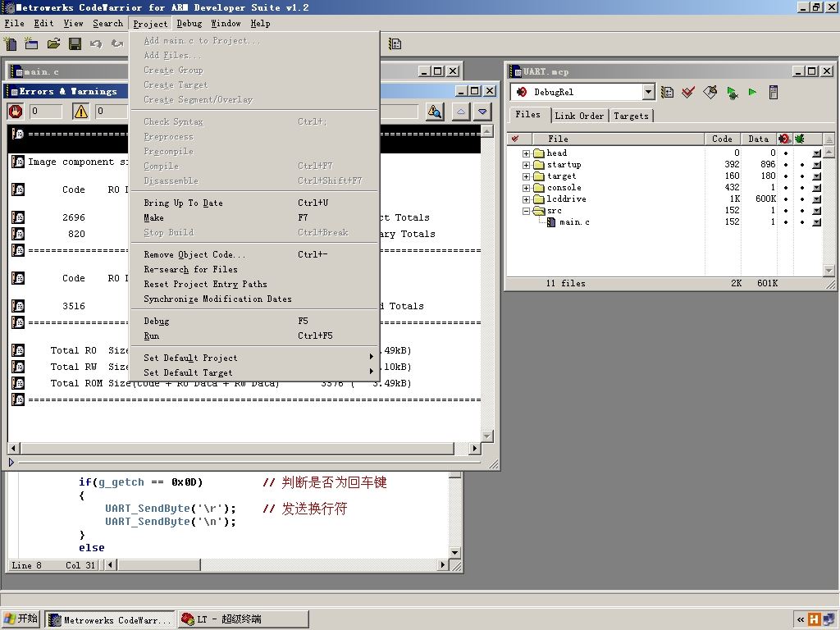Switch to the Link Order tab
840x630 pixels.
pyautogui.click(x=579, y=116)
